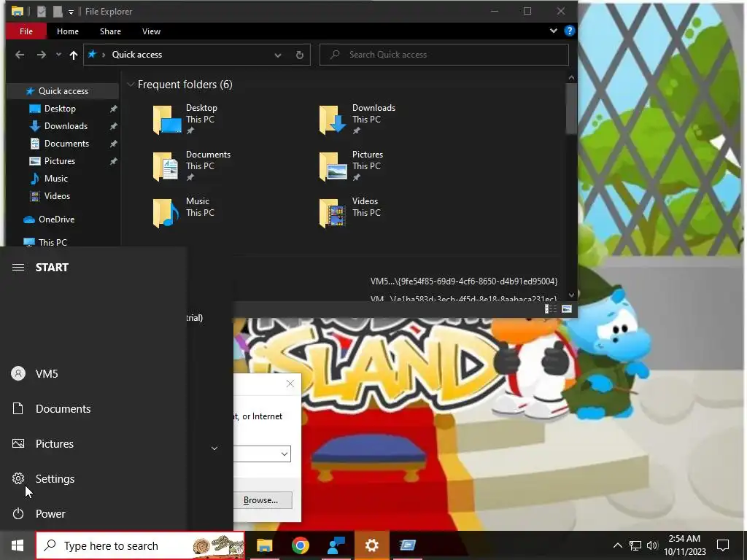The width and height of the screenshot is (747, 560).
Task: Expand the File Explorer ribbon
Action: tap(553, 31)
